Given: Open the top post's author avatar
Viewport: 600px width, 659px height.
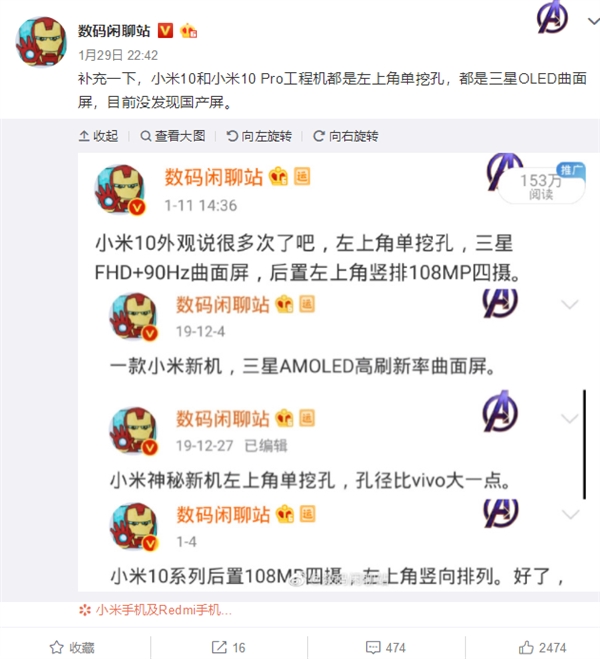Looking at the screenshot, I should coord(41,42).
